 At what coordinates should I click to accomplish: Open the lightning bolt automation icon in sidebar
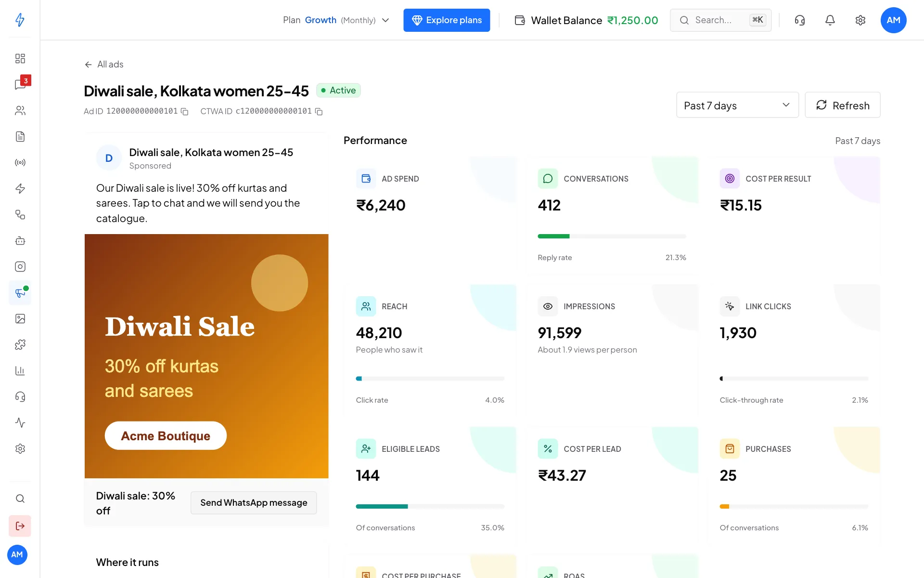20,188
